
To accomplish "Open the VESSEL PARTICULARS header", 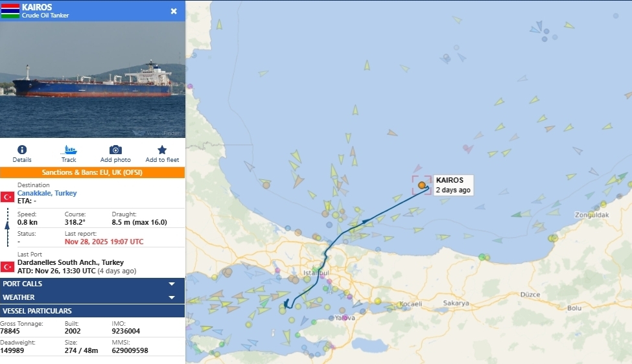I will point(92,311).
